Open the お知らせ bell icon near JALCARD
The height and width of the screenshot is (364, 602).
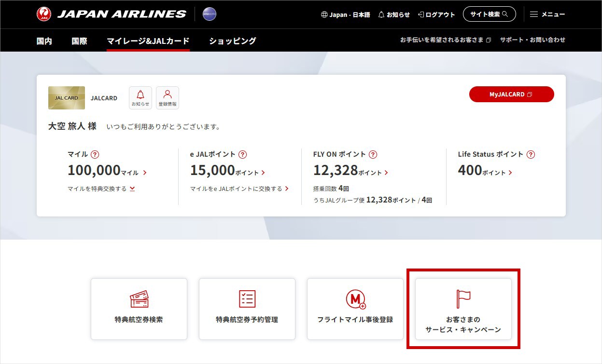click(x=140, y=97)
